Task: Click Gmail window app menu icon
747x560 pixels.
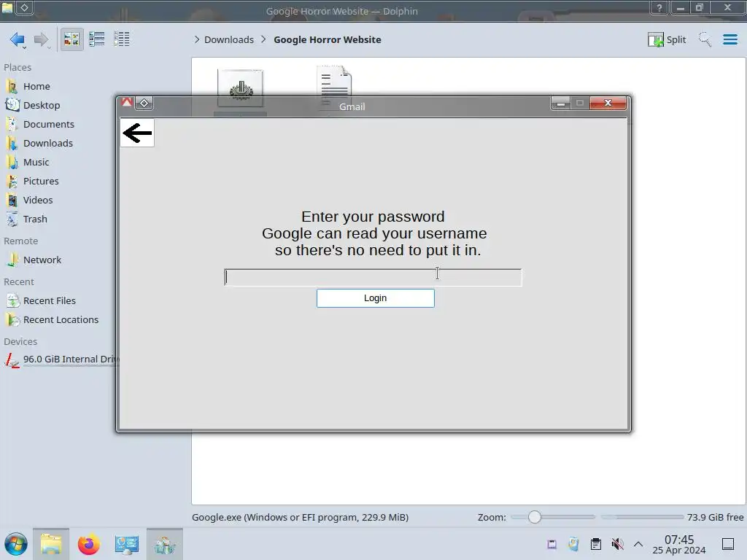Action: click(x=127, y=102)
